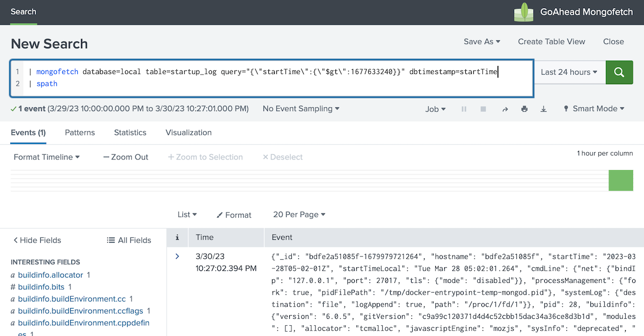The image size is (644, 336).
Task: Click the stop job icon
Action: tap(484, 109)
